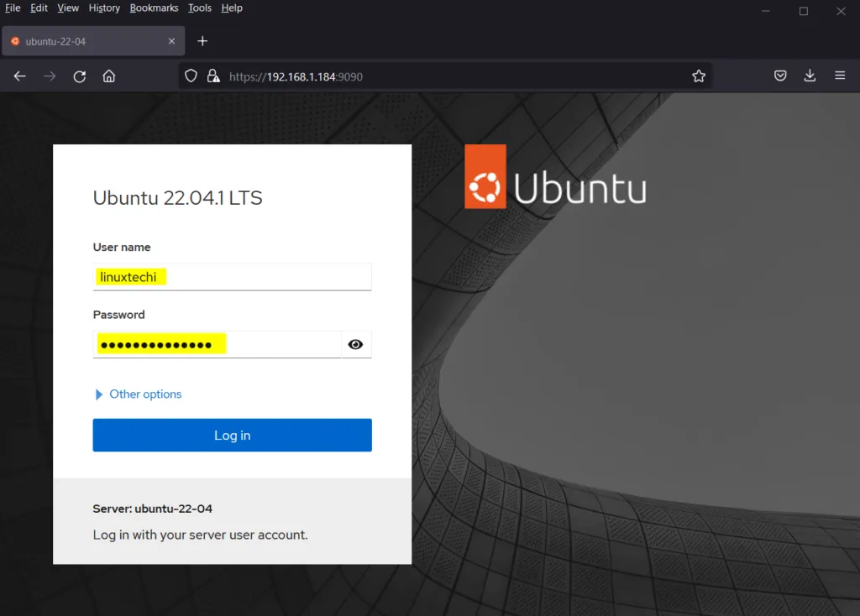Open the downloads panel
The width and height of the screenshot is (860, 616).
click(810, 76)
